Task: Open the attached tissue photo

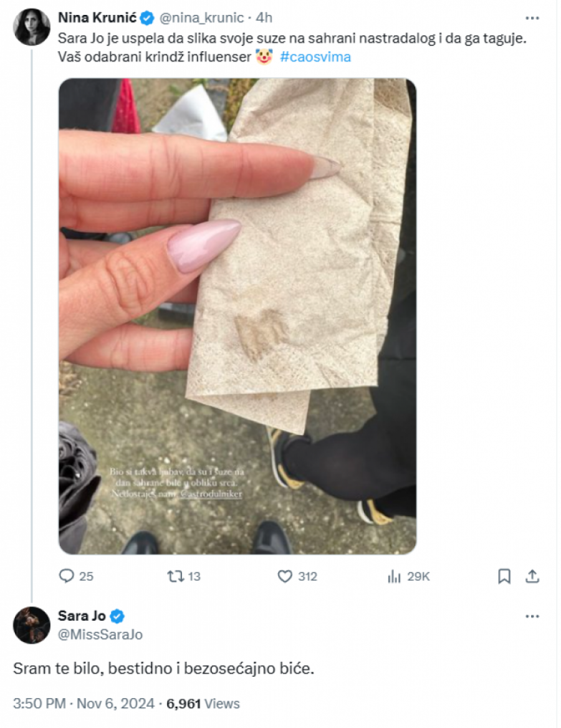Action: pyautogui.click(x=237, y=316)
